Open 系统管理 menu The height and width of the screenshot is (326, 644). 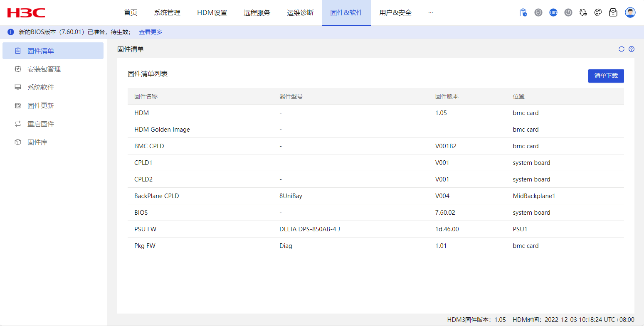pos(167,12)
